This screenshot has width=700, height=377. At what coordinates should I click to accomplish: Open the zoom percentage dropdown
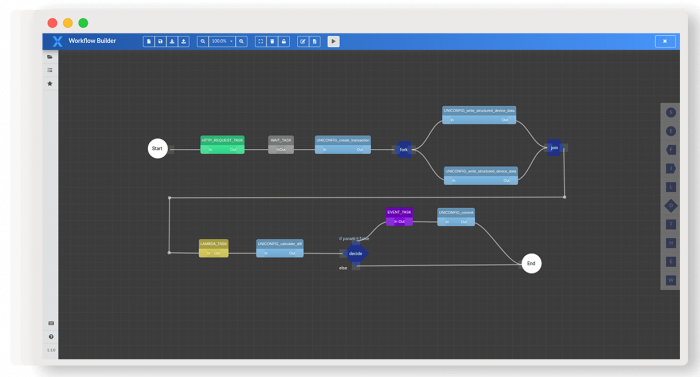tap(222, 42)
